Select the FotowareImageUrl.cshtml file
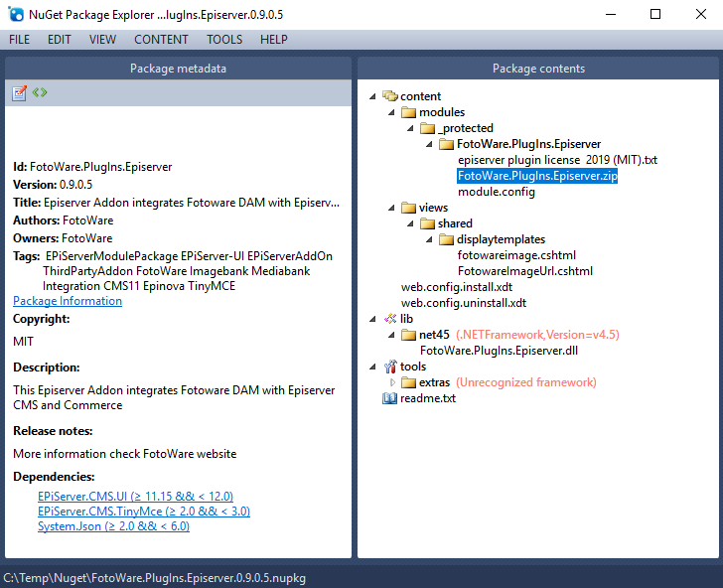723x588 pixels. (x=525, y=271)
